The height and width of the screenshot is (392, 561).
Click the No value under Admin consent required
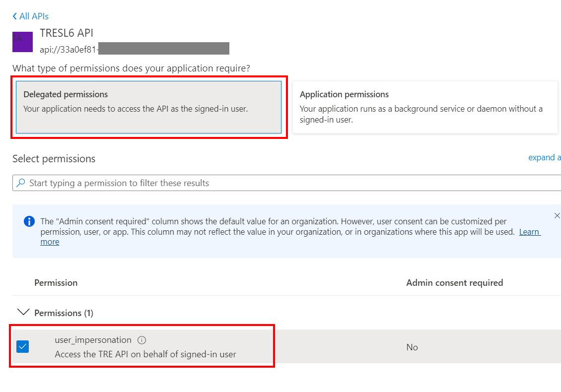[412, 347]
